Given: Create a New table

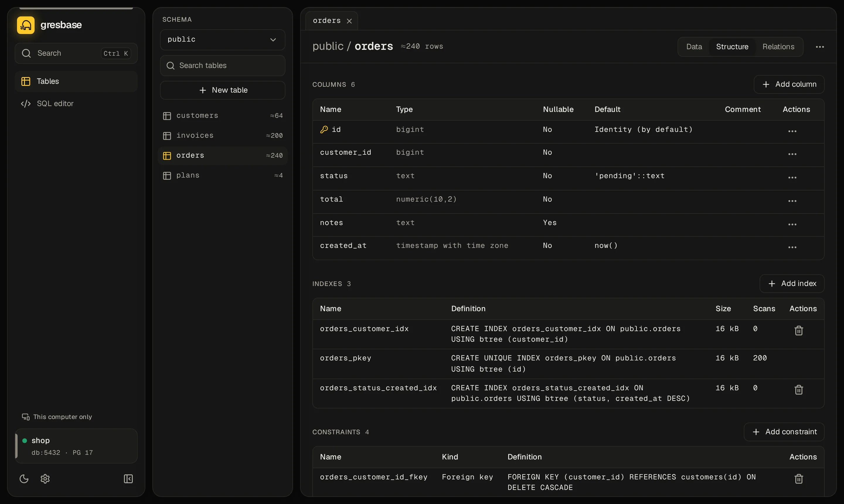Looking at the screenshot, I should click(x=222, y=90).
